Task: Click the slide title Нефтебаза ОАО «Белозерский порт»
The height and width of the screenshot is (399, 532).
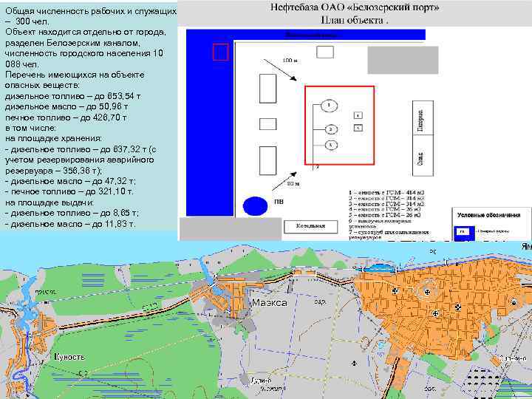Action: [355, 7]
